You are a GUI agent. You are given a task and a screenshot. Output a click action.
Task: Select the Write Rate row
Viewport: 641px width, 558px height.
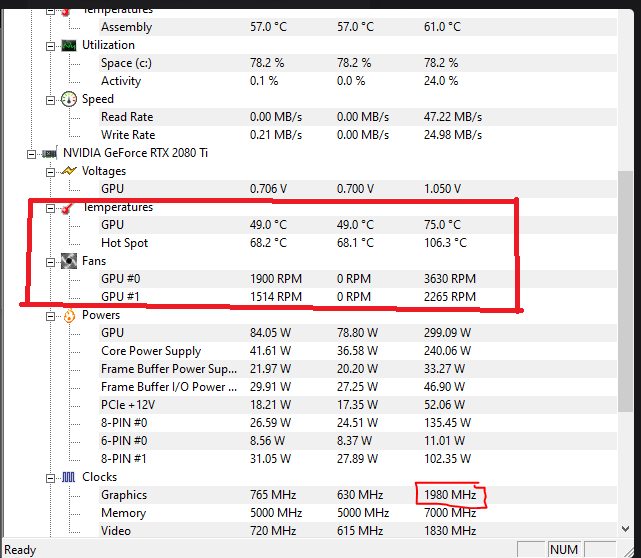(x=358, y=135)
